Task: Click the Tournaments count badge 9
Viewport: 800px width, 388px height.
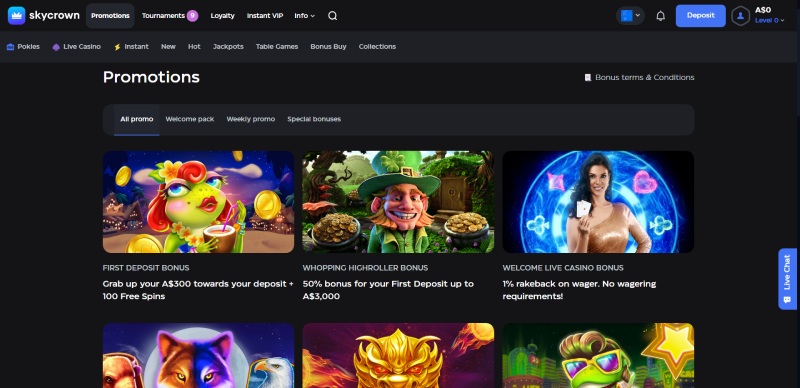Action: pos(192,16)
